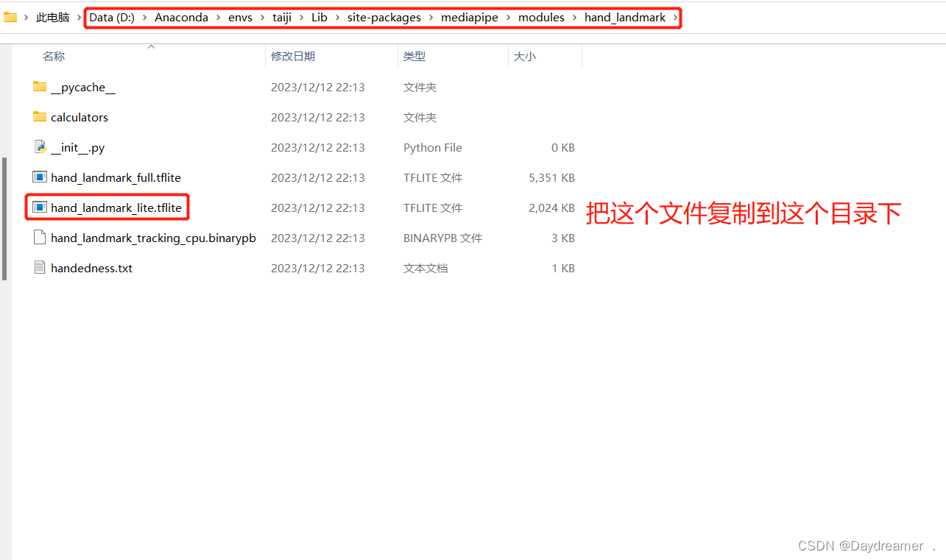Navigate to Anaconda breadcrumb
Viewport: 946px width, 560px height.
click(x=181, y=18)
